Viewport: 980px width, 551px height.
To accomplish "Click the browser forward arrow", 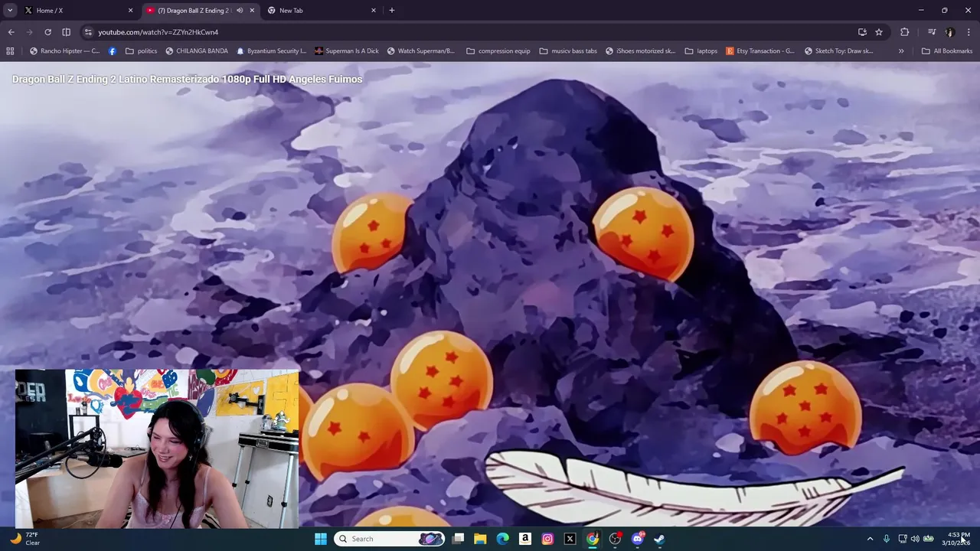I will (29, 32).
